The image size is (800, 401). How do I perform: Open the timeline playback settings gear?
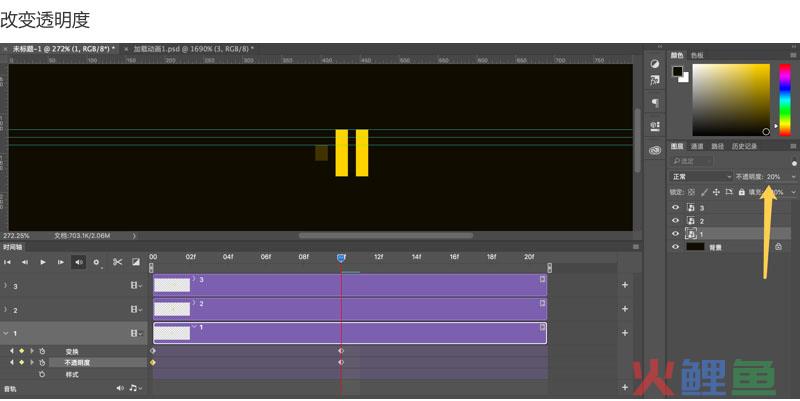point(96,262)
